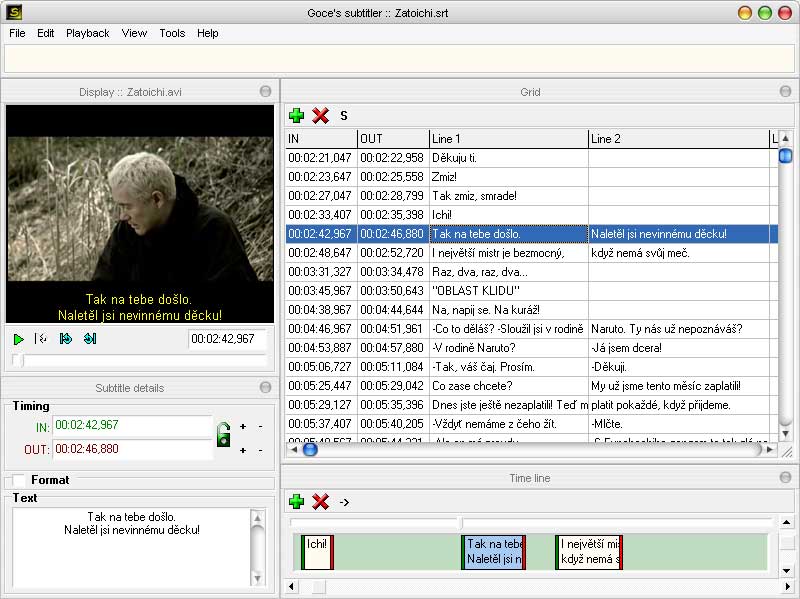This screenshot has width=800, height=599.
Task: Open the Playback menu
Action: coord(88,33)
